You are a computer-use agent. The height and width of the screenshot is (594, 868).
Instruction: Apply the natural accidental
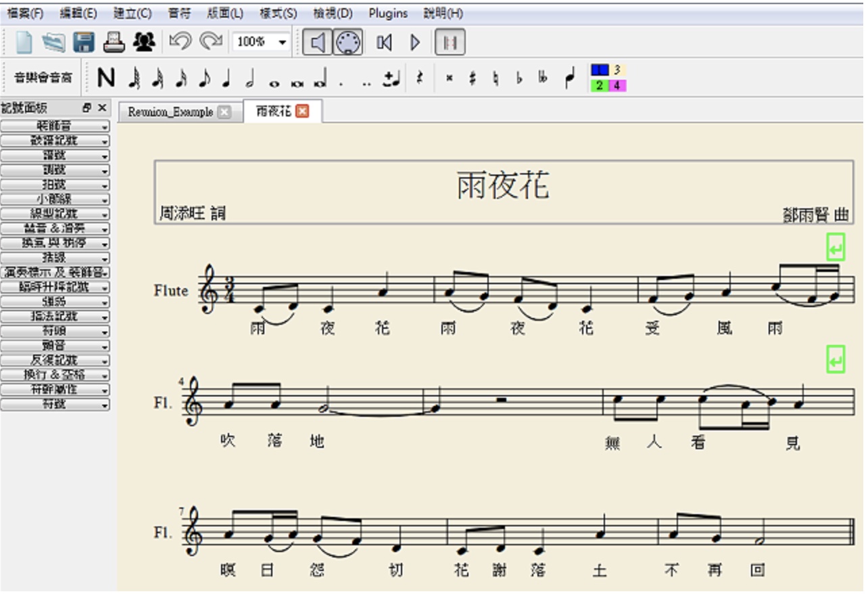(496, 78)
